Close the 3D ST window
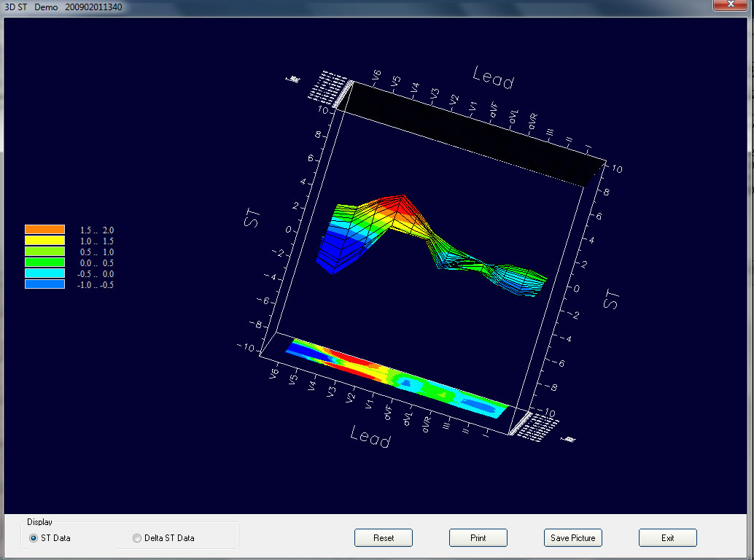This screenshot has width=754, height=560. (x=731, y=4)
